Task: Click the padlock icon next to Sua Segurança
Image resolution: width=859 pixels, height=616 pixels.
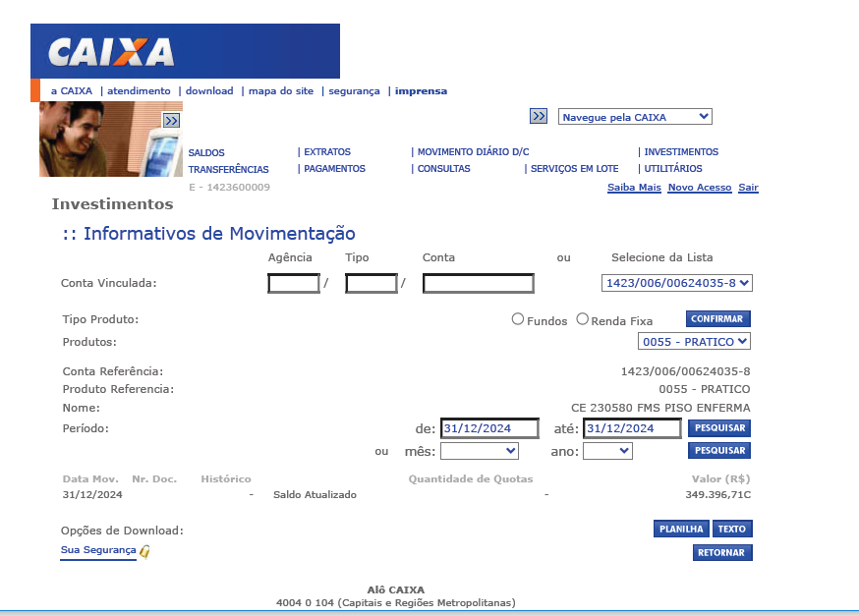Action: (144, 552)
